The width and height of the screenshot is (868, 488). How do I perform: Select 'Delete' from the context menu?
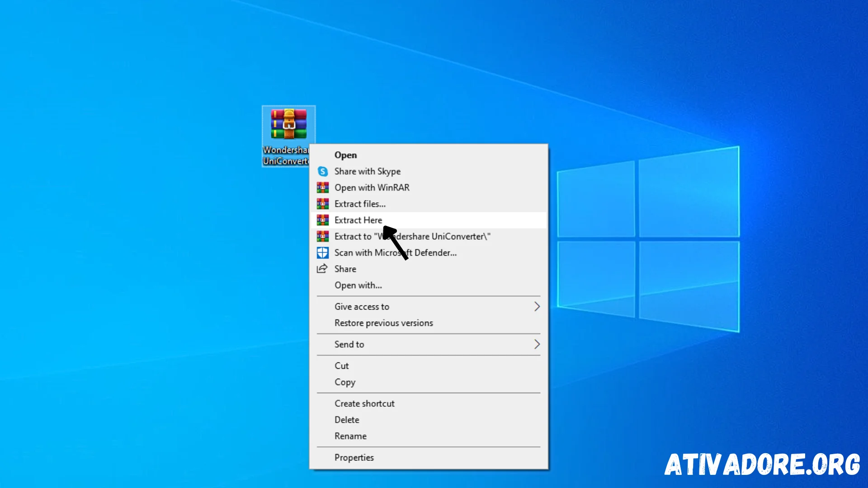pos(346,419)
